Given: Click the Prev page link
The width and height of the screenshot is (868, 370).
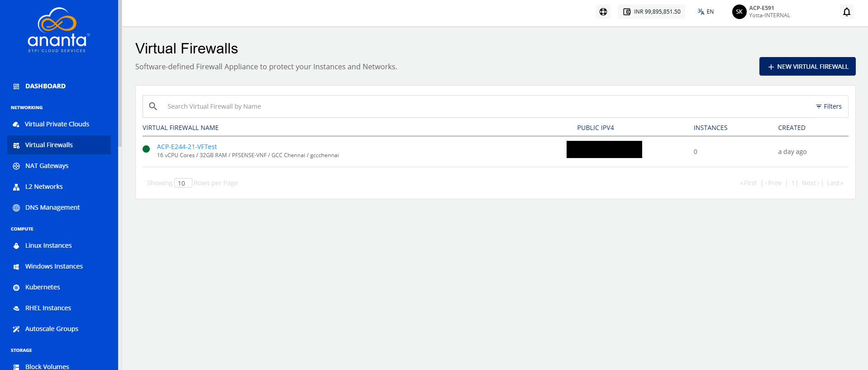Looking at the screenshot, I should [x=773, y=183].
